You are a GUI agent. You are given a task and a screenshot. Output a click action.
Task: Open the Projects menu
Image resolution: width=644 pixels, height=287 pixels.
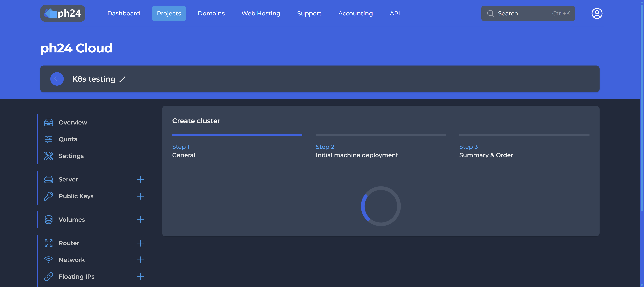(x=169, y=13)
